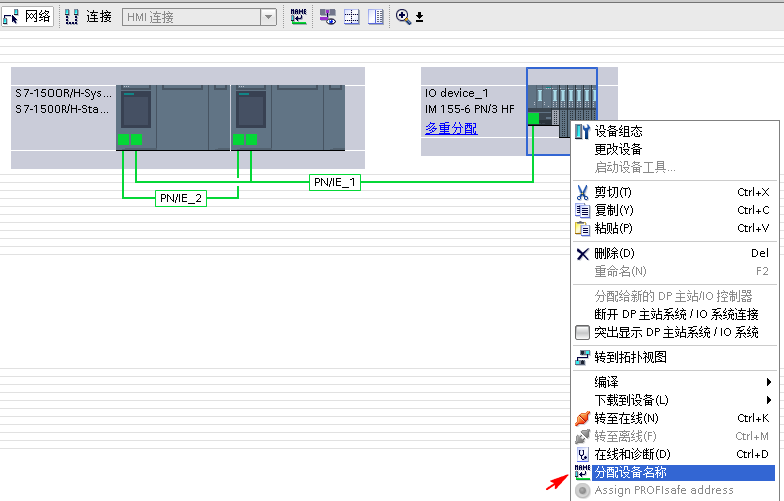This screenshot has height=501, width=784.
Task: Click the show address labels toolbar icon
Action: pos(328,16)
